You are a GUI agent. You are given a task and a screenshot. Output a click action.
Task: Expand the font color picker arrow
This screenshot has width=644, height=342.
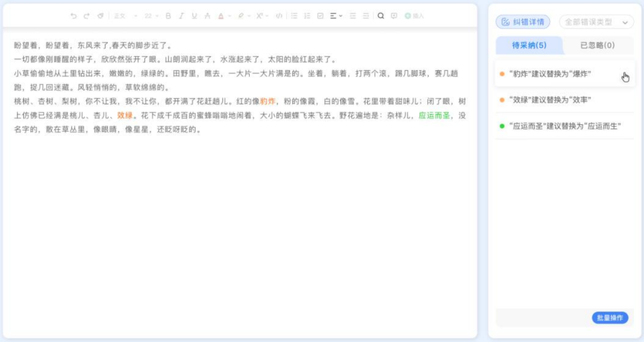coord(229,16)
